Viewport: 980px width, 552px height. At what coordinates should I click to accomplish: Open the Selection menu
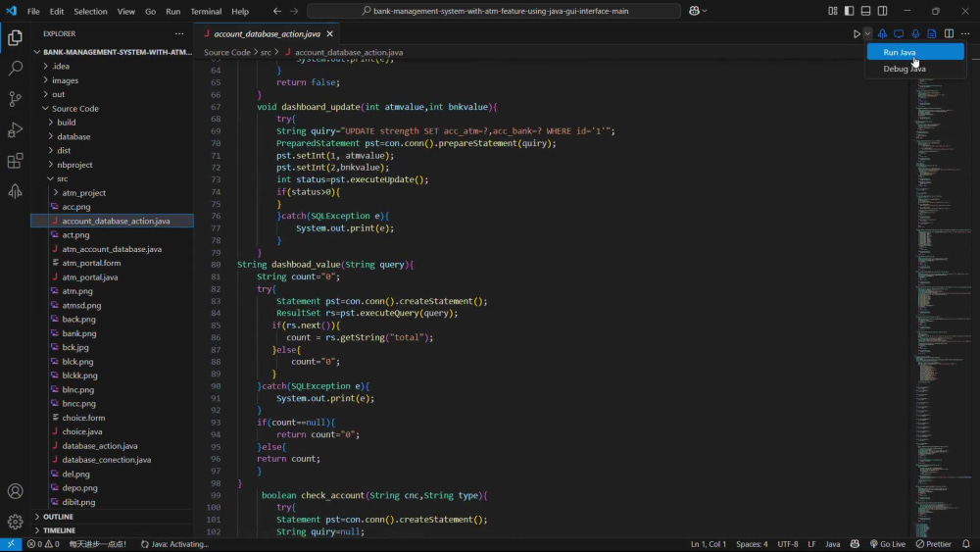[x=90, y=11]
